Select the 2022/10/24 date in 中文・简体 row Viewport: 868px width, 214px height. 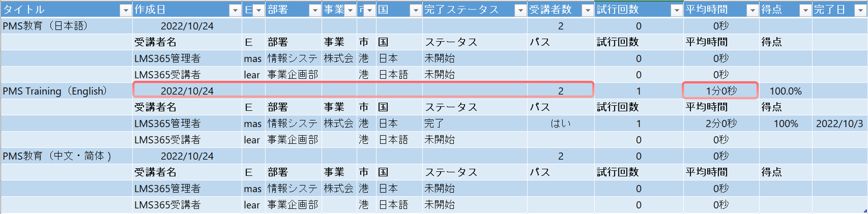[187, 156]
